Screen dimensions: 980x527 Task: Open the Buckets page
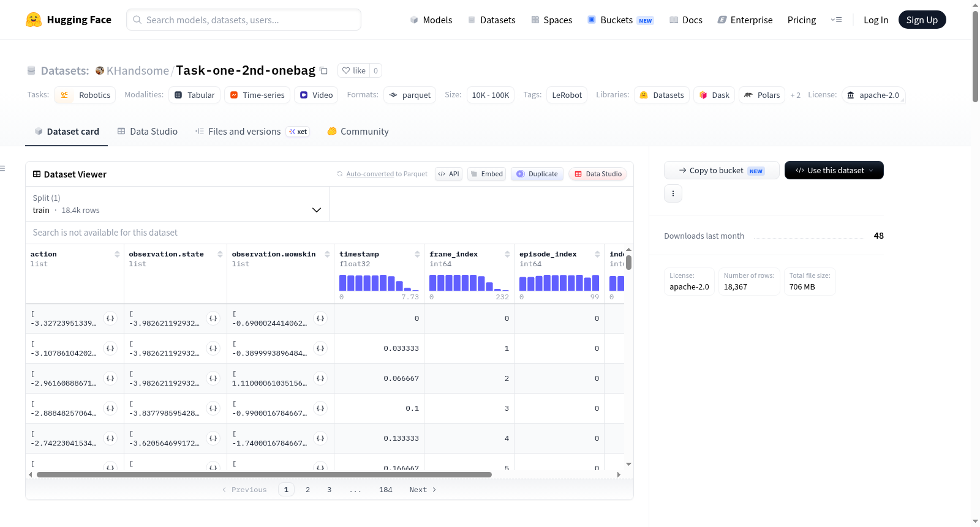(620, 20)
